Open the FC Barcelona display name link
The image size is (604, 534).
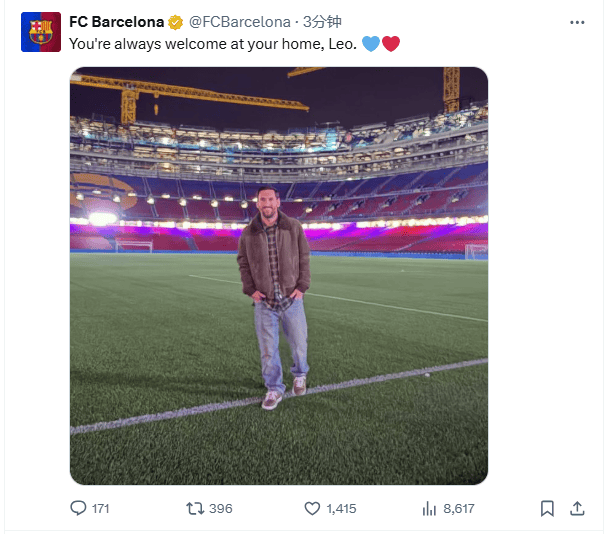click(116, 22)
